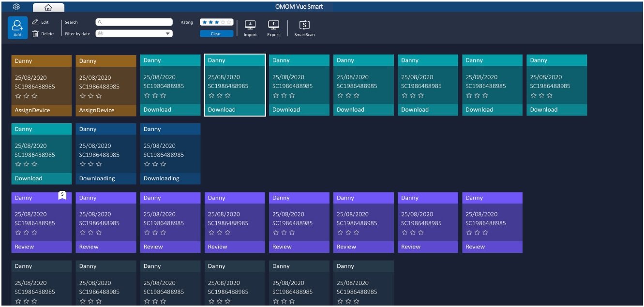
Task: Click AssignDevice on the first orange card
Action: 32,110
